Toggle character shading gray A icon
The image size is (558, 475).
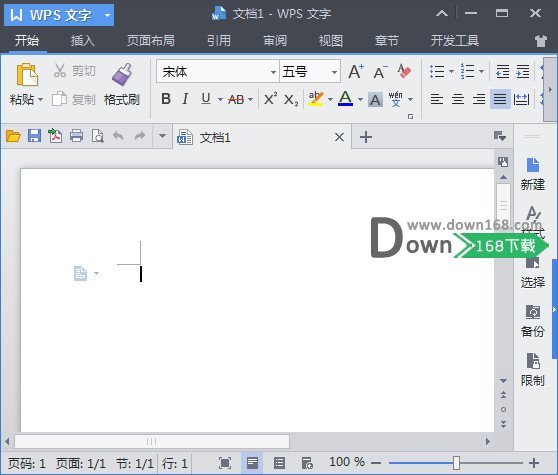click(375, 100)
